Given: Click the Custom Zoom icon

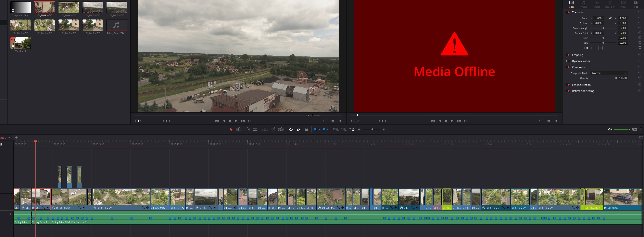Looking at the screenshot, I should [x=352, y=129].
